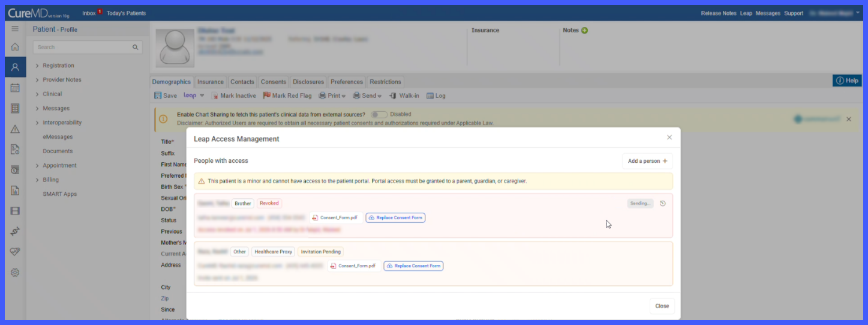Click the alerts warning triangle sidebar icon
This screenshot has height=325, width=868.
coord(15,129)
